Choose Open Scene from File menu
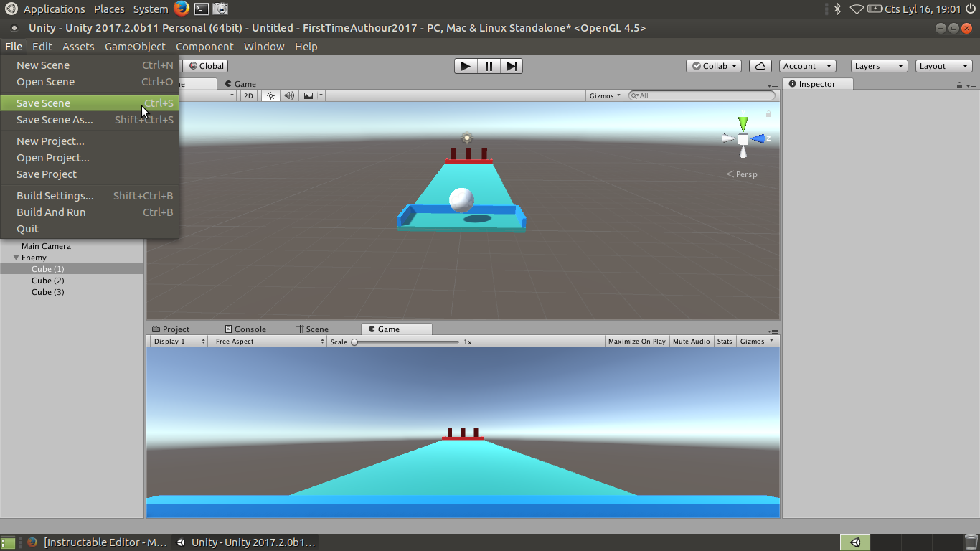 click(x=89, y=82)
